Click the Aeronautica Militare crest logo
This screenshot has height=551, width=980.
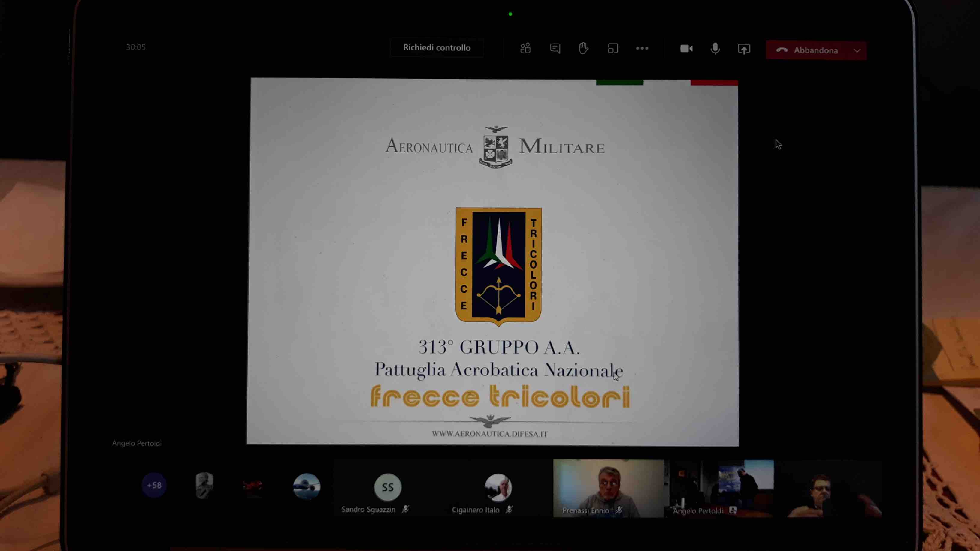495,147
